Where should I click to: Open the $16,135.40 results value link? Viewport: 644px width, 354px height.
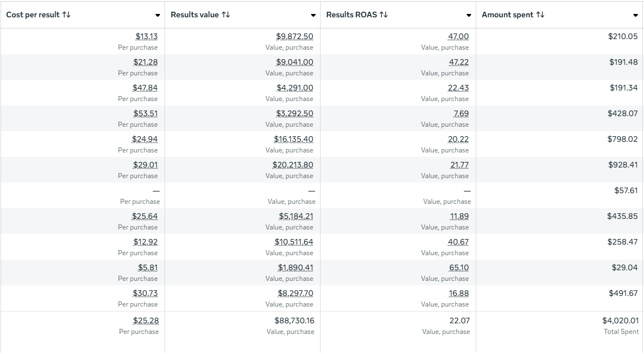tap(294, 139)
